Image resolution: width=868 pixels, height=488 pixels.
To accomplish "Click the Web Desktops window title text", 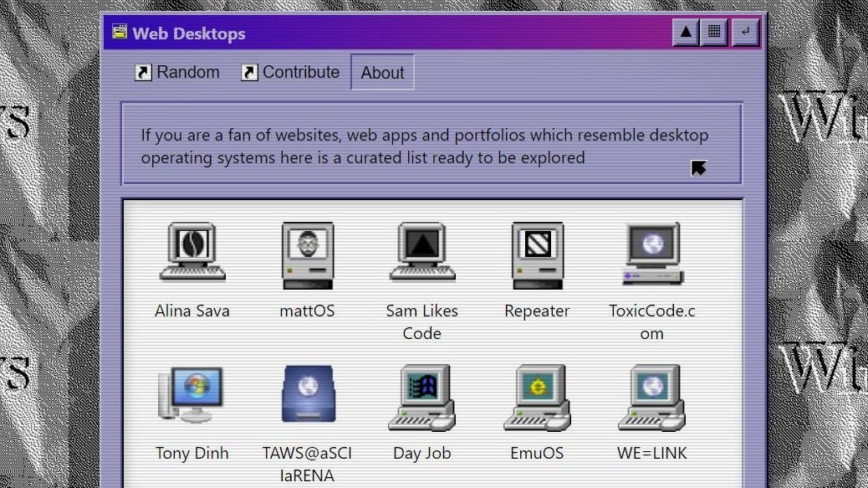I will coord(189,33).
